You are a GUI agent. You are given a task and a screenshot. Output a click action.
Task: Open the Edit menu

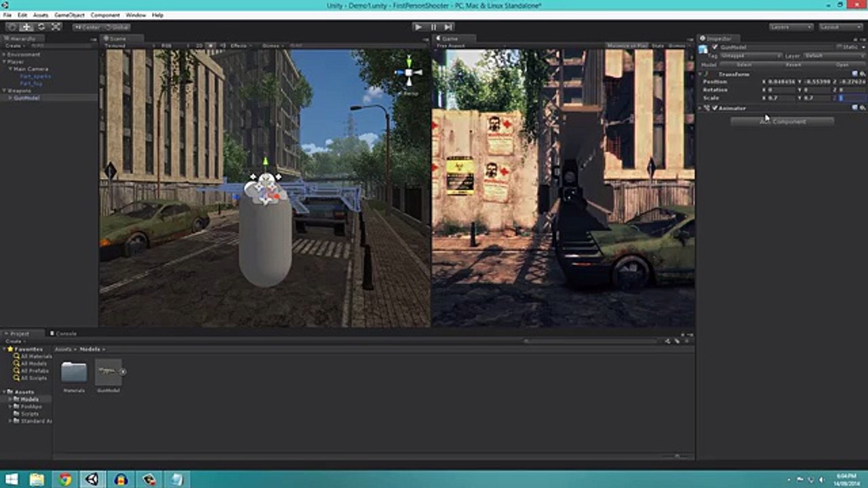tap(22, 15)
